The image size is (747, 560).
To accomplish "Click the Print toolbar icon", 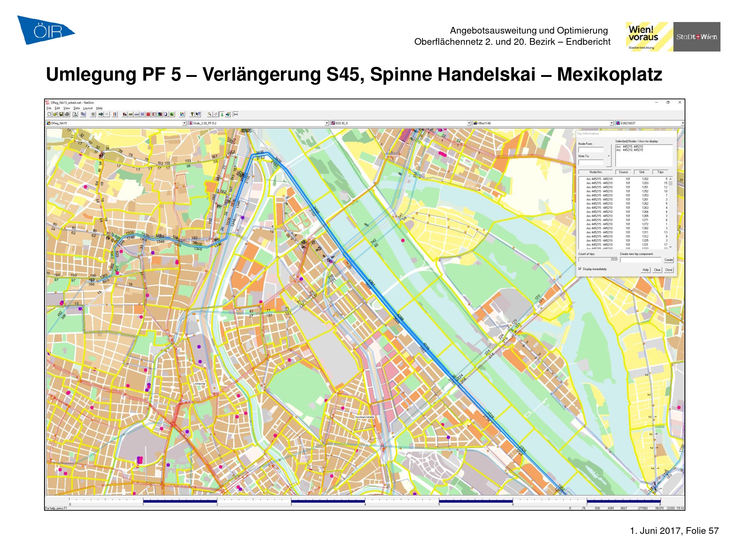I will tap(67, 114).
